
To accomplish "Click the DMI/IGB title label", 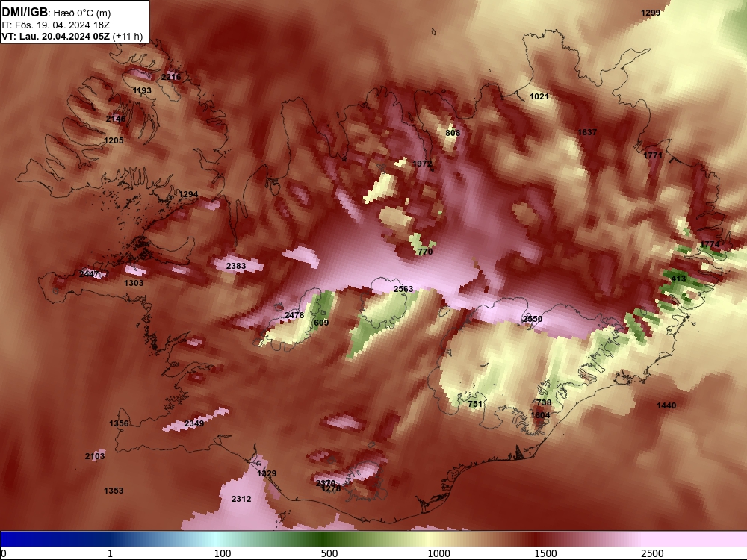I will [25, 13].
